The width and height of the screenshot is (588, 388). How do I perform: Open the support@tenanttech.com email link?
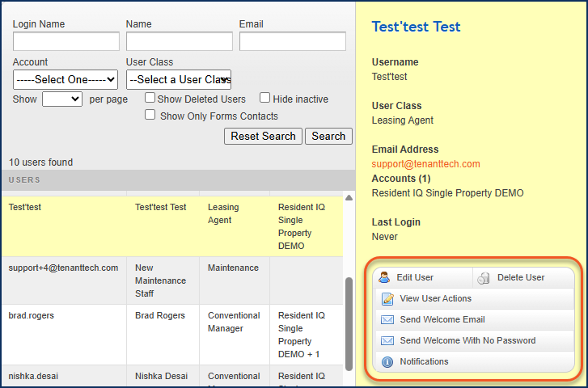coord(425,164)
